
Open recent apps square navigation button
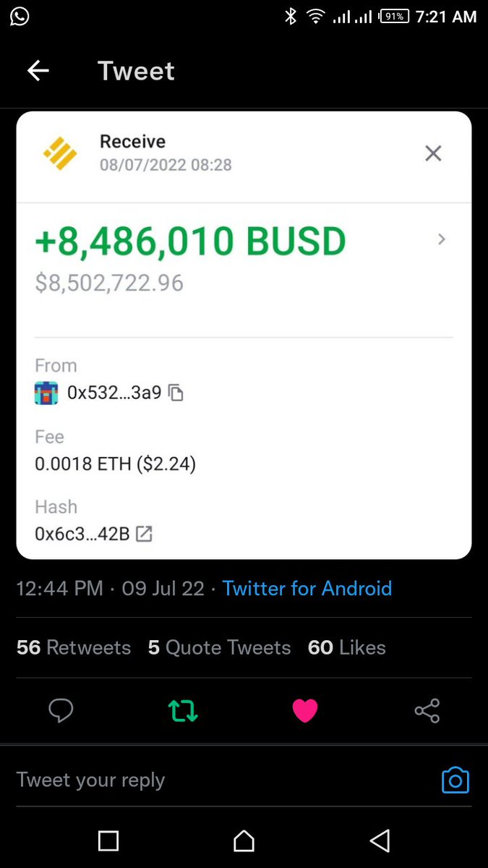(x=108, y=841)
